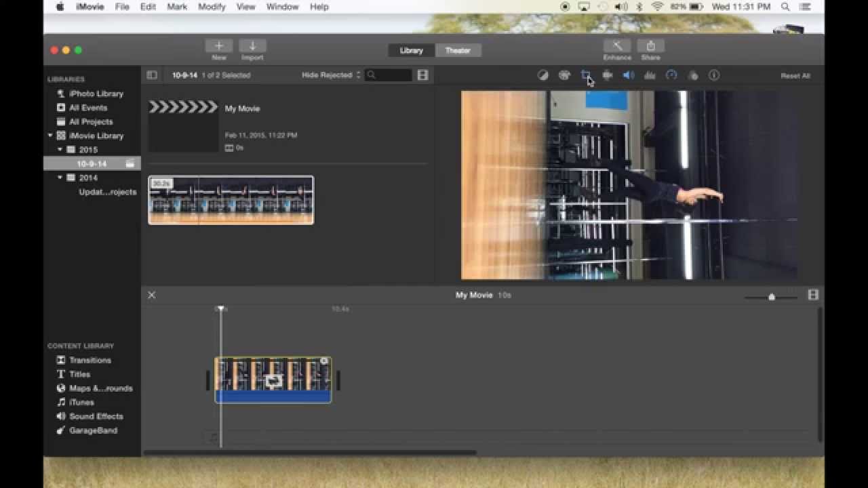The height and width of the screenshot is (488, 868).
Task: Click the 'Feb 11, 2015, 11:22 PM' date text
Action: point(261,135)
